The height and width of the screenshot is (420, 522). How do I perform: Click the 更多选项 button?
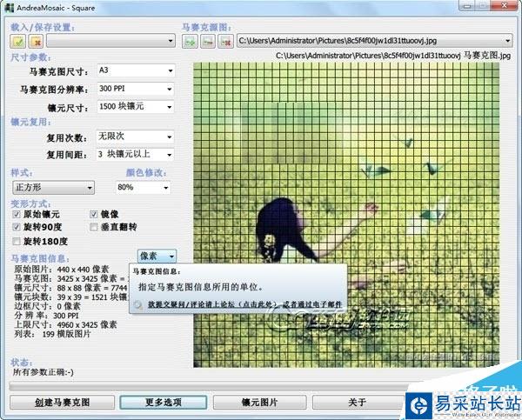coord(164,403)
